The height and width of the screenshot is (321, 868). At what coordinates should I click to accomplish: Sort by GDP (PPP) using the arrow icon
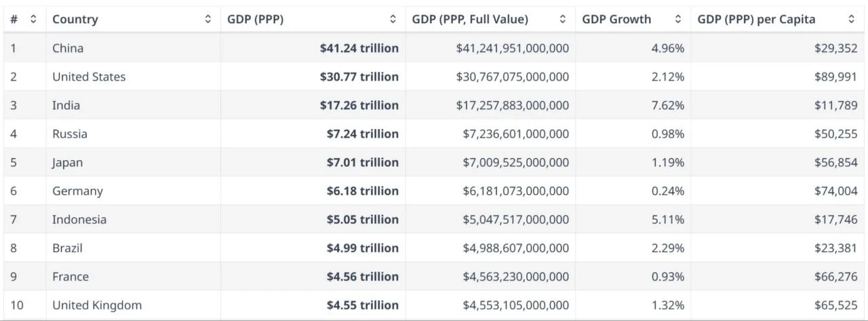tap(393, 20)
